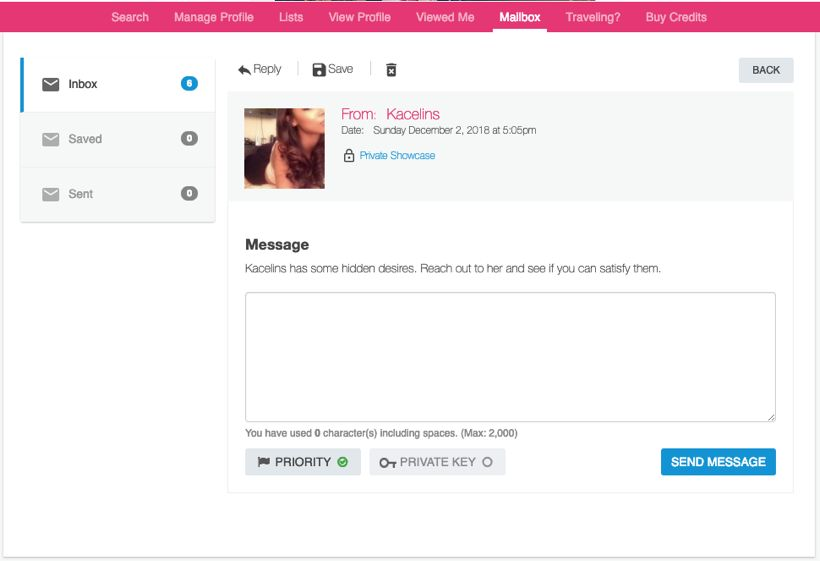Open the Saved folder label
Screen dimensions: 820x561
point(85,139)
